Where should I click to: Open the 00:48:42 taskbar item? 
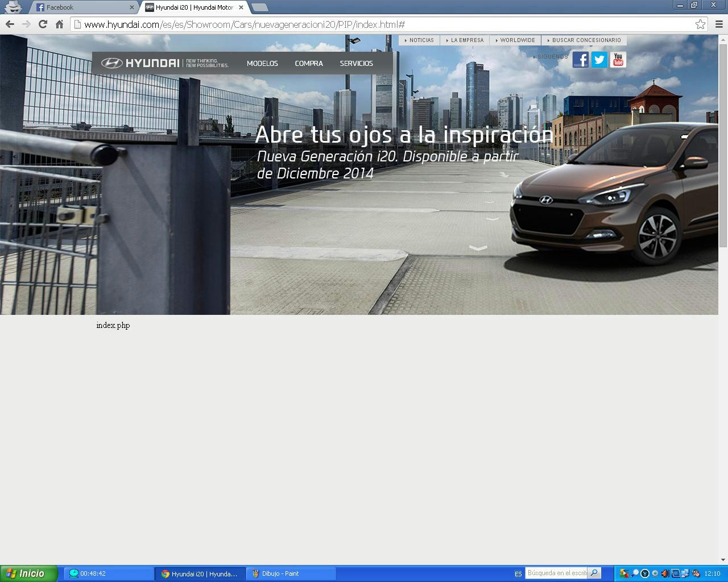pos(109,573)
